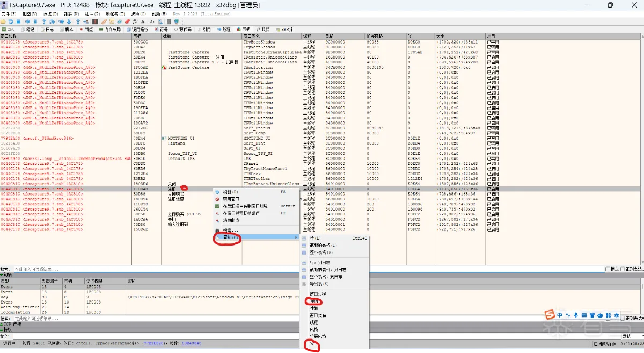Click the calculator toolbar icon
This screenshot has width=644, height=353.
coord(168,21)
